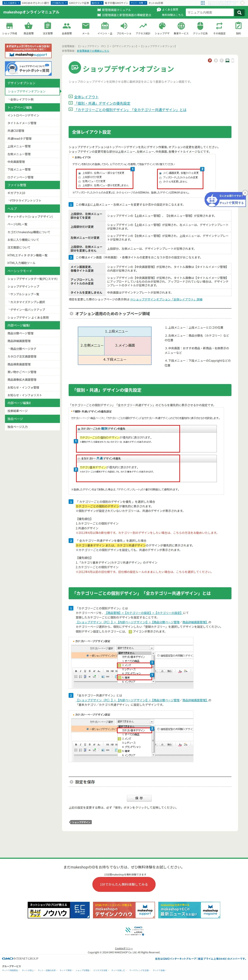248x980 pixels.
Task: Click 1分でかんたん無料体験してみる button
Action: 124,885
